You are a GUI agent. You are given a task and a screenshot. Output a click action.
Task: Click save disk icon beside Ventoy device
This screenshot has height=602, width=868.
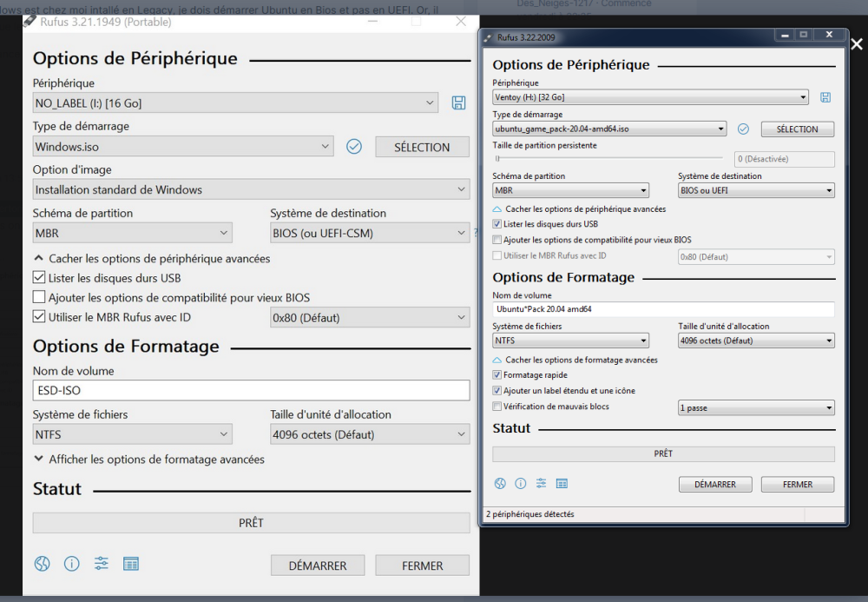point(825,97)
